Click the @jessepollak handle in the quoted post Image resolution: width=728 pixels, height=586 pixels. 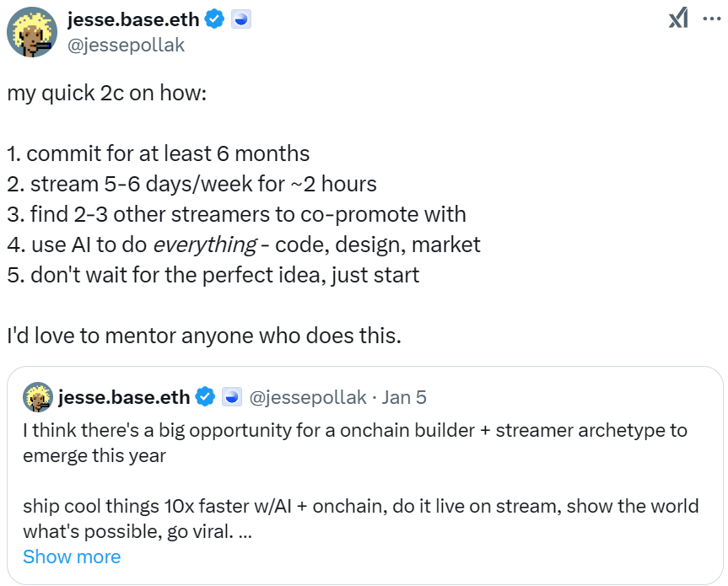[x=307, y=396]
